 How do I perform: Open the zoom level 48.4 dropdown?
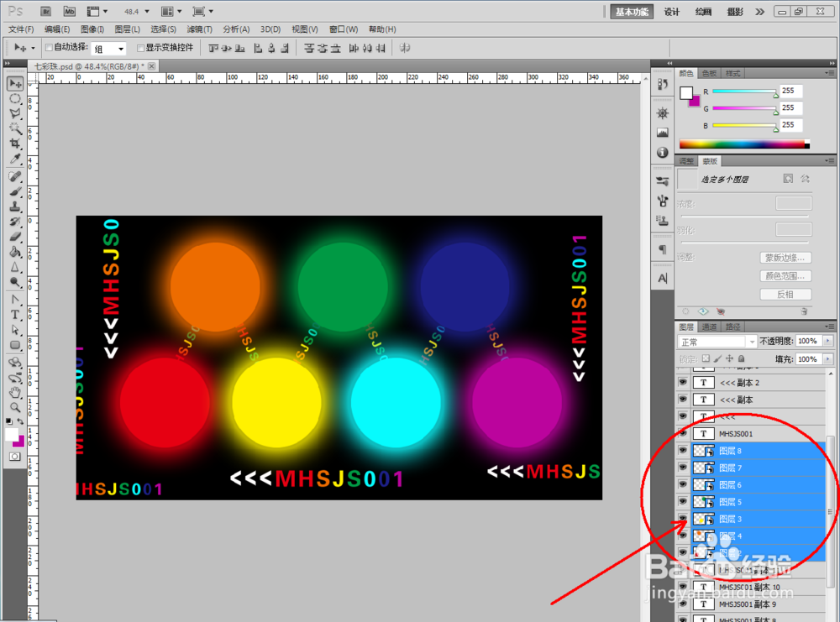click(147, 11)
